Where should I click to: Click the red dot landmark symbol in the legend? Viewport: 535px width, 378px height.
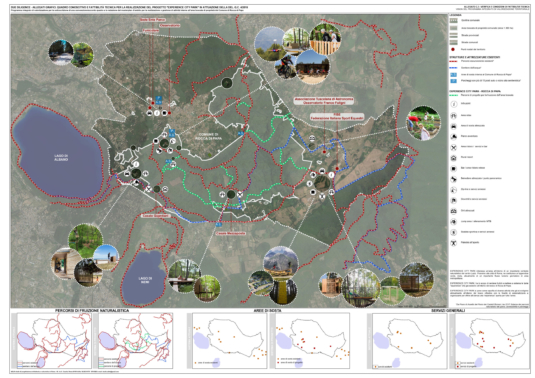click(453, 49)
